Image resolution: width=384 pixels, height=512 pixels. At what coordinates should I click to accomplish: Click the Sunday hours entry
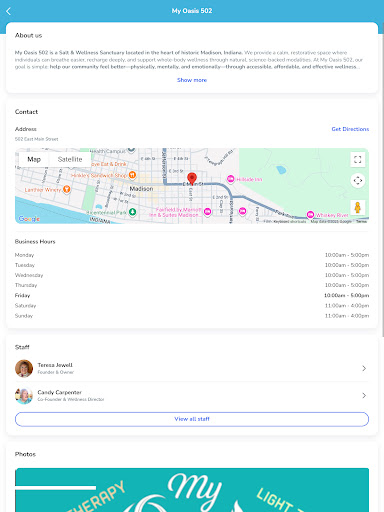coord(192,316)
